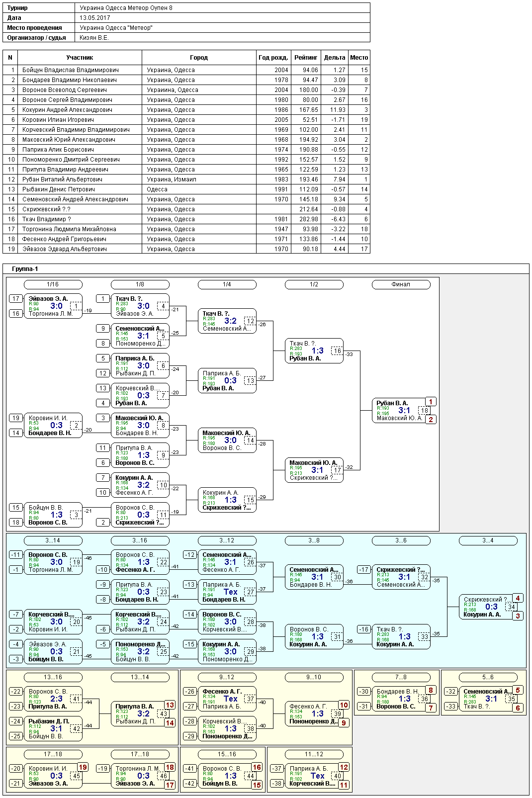Image resolution: width=532 pixels, height=798 pixels.
Task: Select the 1/8 round header
Action: [140, 284]
